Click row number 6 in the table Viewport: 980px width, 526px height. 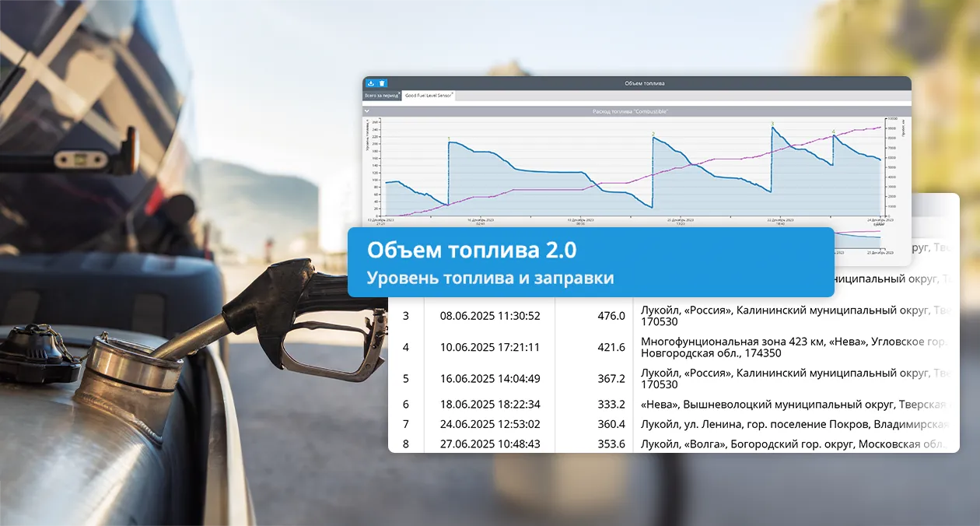pyautogui.click(x=405, y=404)
